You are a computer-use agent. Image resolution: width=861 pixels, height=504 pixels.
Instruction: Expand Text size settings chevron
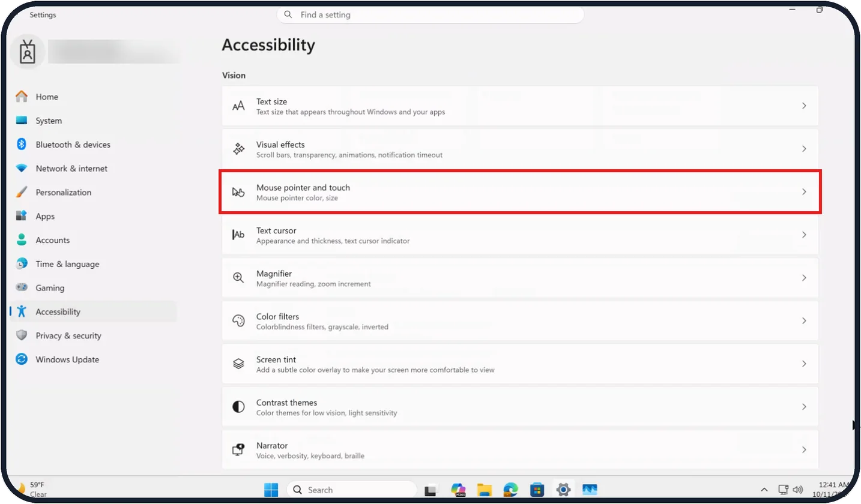coord(804,106)
